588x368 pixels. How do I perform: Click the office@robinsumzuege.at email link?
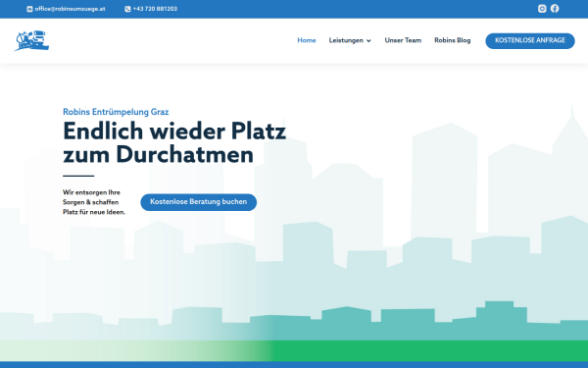[70, 9]
